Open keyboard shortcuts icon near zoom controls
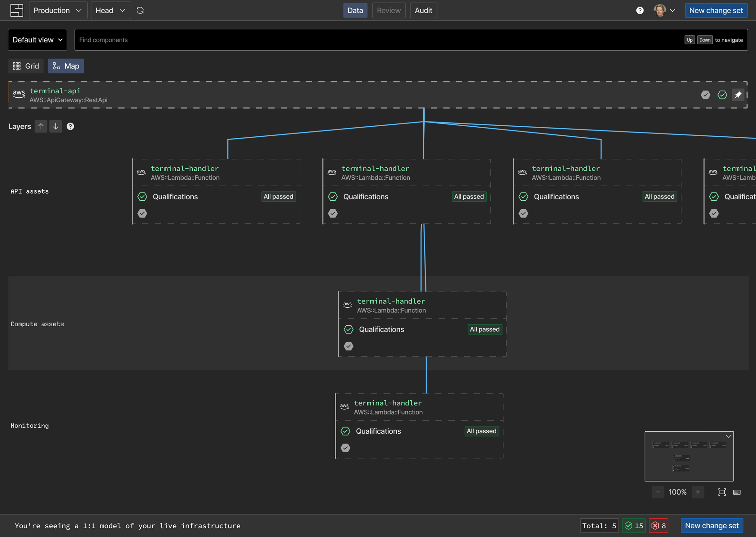Image resolution: width=756 pixels, height=537 pixels. (737, 492)
